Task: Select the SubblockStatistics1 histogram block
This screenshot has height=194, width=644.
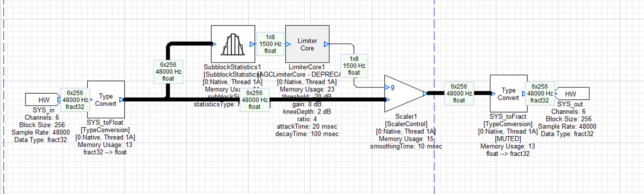Action: coord(233,44)
